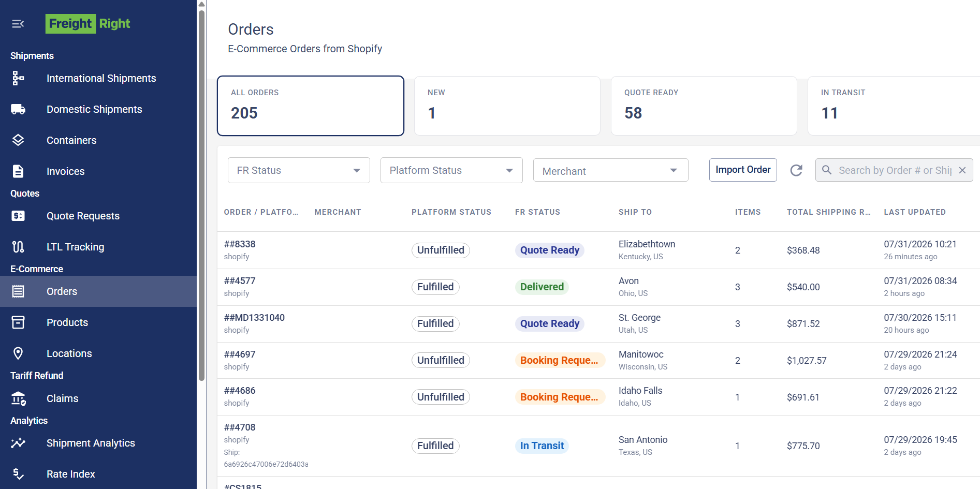This screenshot has width=980, height=489.
Task: Select the Containers layers icon
Action: pyautogui.click(x=18, y=140)
